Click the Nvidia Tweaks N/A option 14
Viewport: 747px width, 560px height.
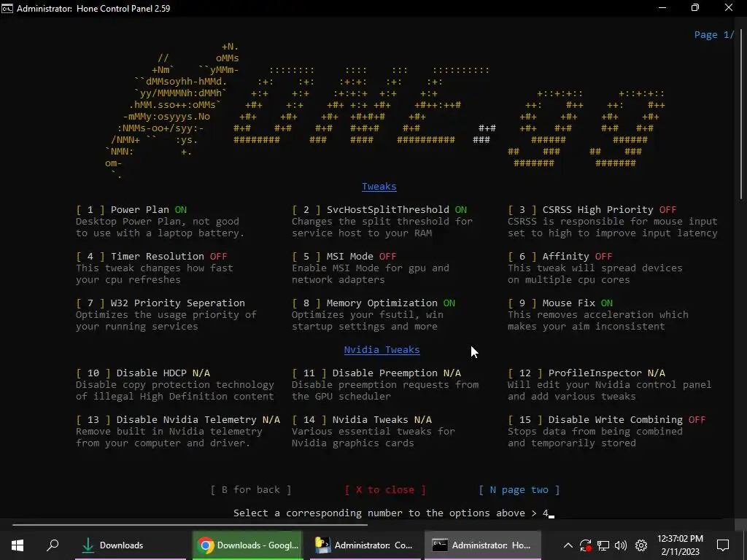click(362, 419)
